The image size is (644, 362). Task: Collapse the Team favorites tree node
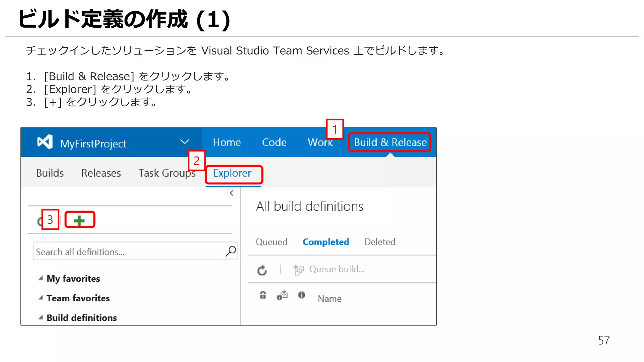41,298
